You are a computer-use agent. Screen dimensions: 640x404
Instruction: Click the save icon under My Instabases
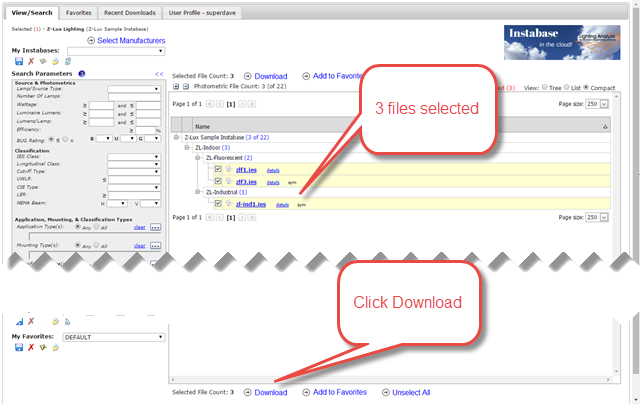(18, 61)
